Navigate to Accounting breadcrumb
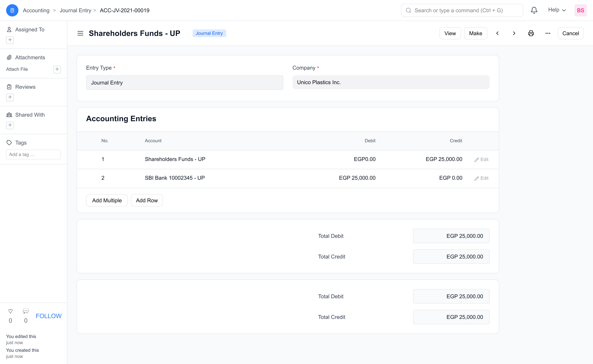The width and height of the screenshot is (593, 364). tap(36, 10)
